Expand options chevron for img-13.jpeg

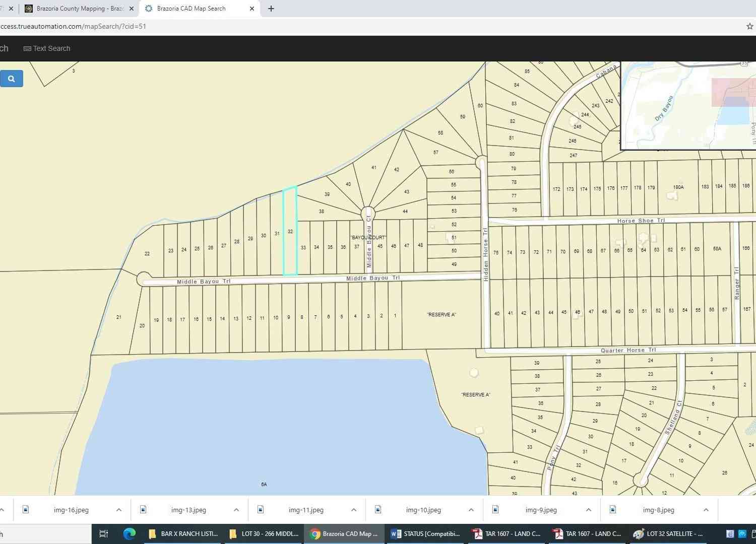click(x=236, y=510)
